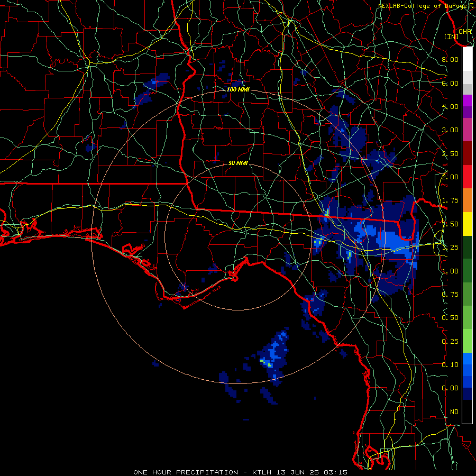Click the '1.00' scale value

450,271
